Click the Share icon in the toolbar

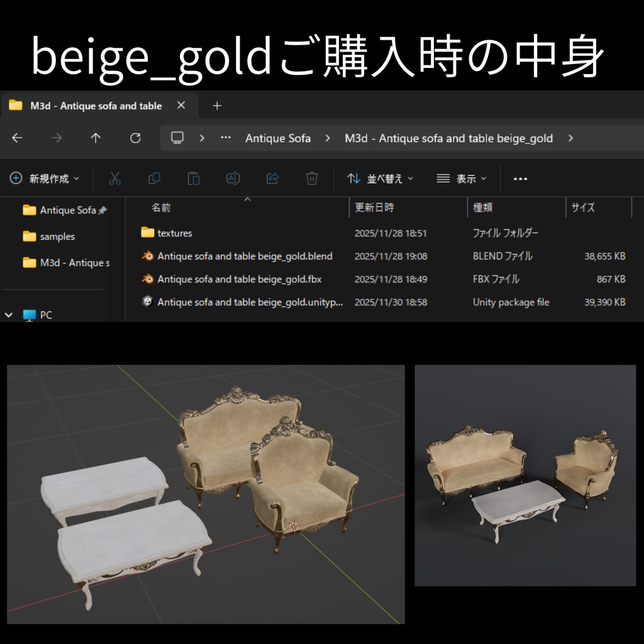tap(272, 178)
